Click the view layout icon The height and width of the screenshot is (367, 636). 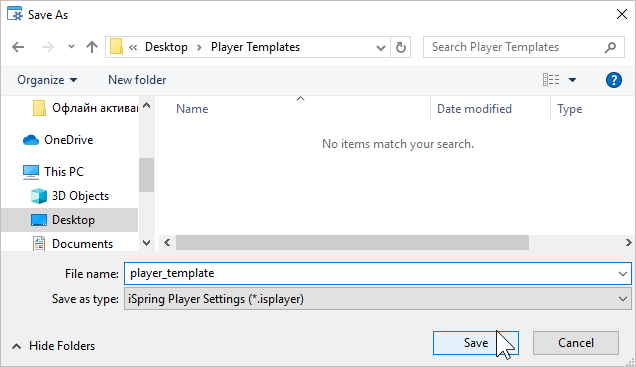pos(551,80)
